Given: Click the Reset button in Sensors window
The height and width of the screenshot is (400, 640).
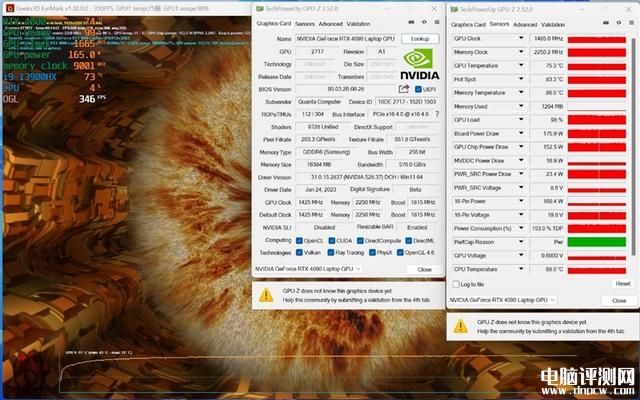Looking at the screenshot, I should (x=623, y=284).
